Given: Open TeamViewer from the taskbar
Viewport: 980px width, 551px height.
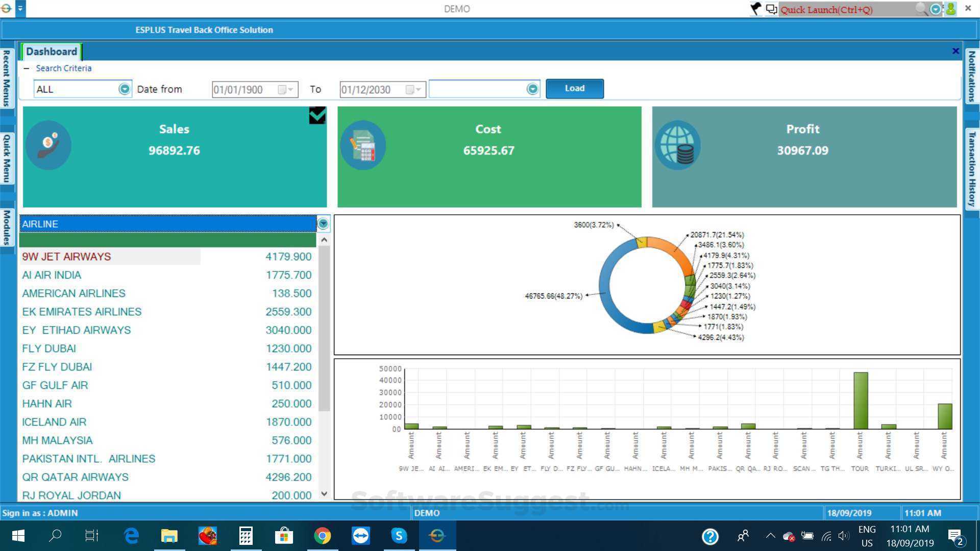Looking at the screenshot, I should point(361,536).
